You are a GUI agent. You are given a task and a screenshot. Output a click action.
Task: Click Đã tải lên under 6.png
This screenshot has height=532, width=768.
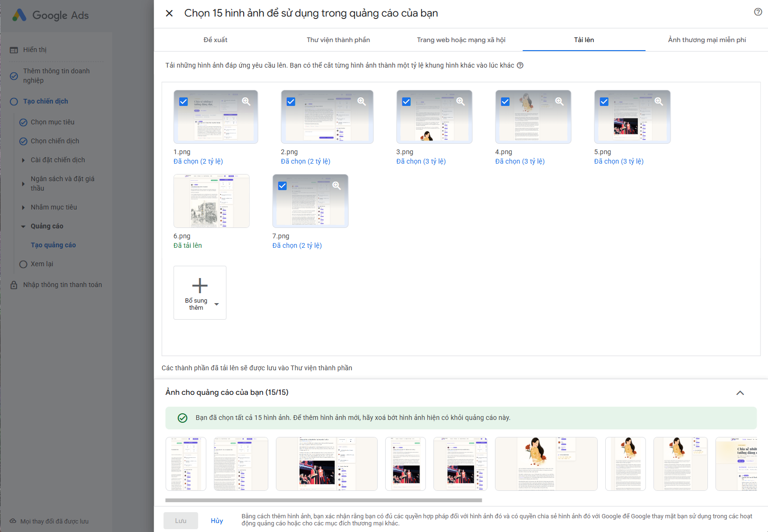[x=188, y=245]
